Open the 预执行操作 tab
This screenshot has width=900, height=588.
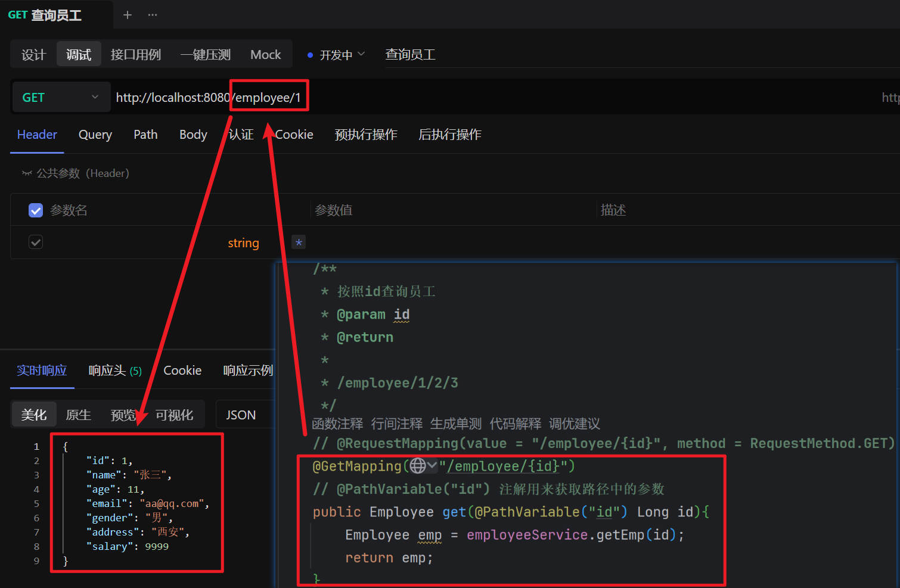pos(366,135)
